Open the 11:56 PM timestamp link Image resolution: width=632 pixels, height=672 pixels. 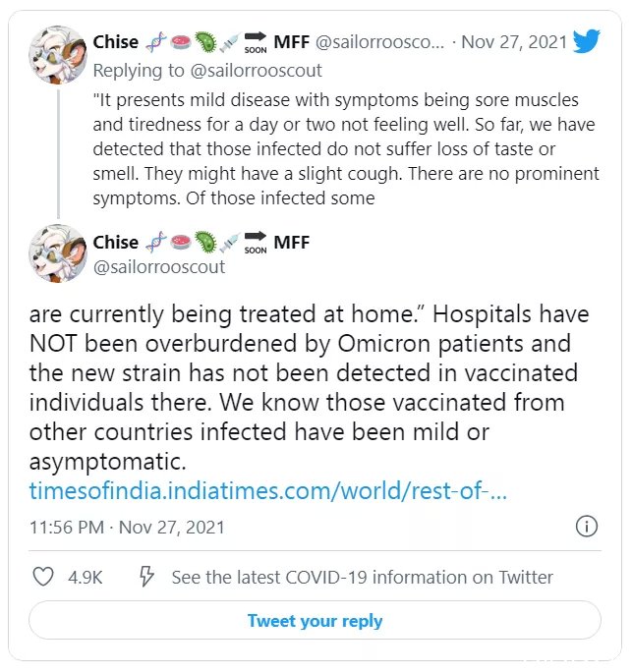(x=127, y=528)
